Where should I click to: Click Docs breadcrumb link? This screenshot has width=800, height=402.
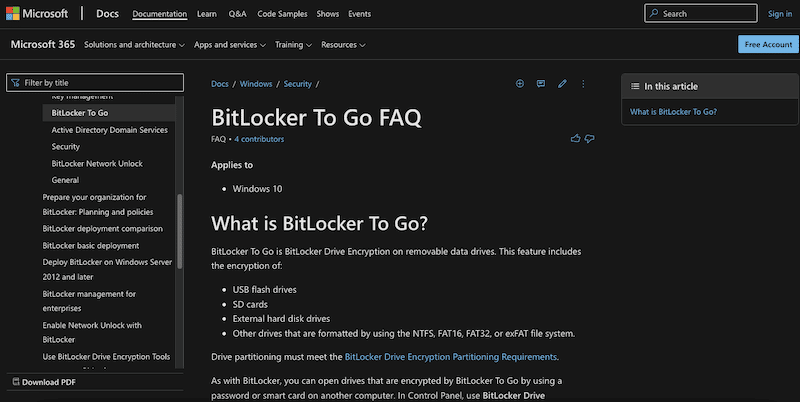220,84
